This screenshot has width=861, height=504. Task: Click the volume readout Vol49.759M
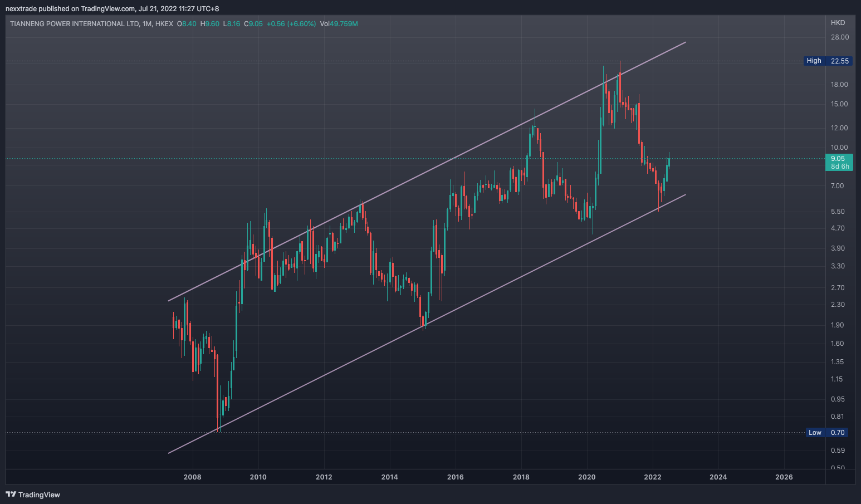click(339, 24)
